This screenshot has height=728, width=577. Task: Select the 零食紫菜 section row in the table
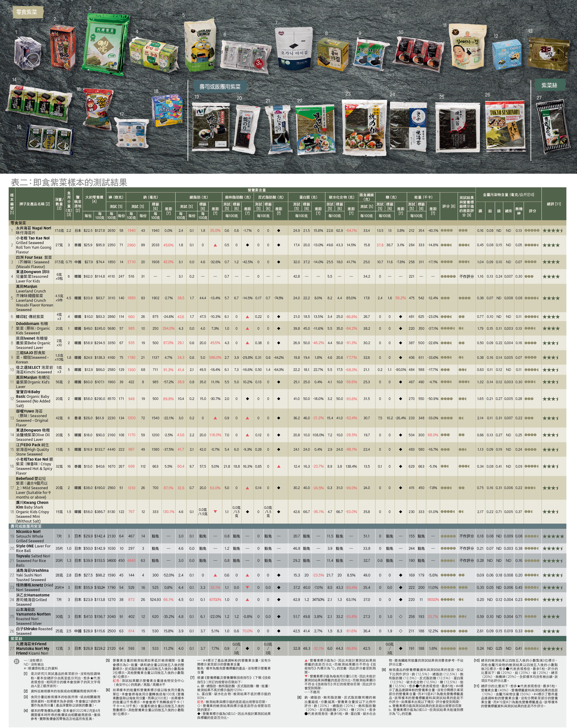pos(287,223)
